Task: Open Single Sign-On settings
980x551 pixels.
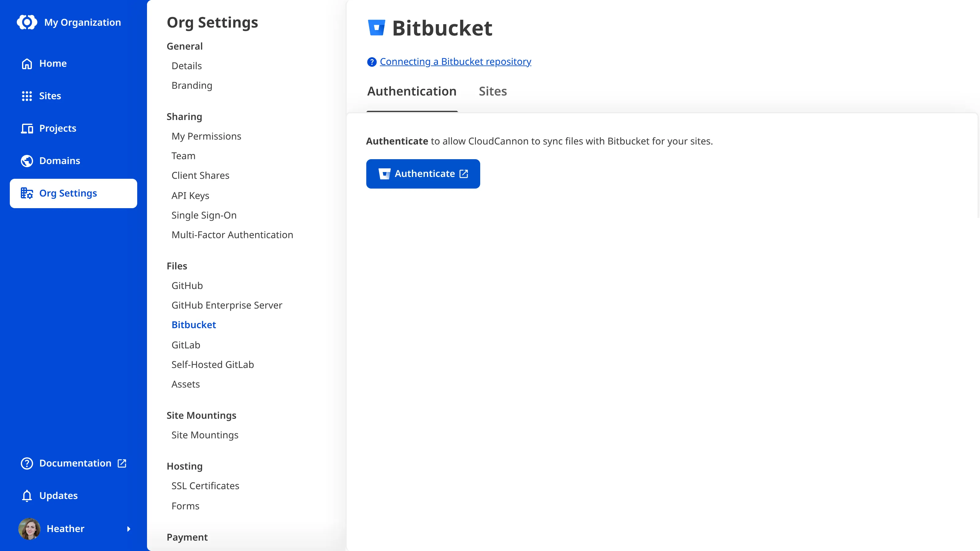Action: 204,215
